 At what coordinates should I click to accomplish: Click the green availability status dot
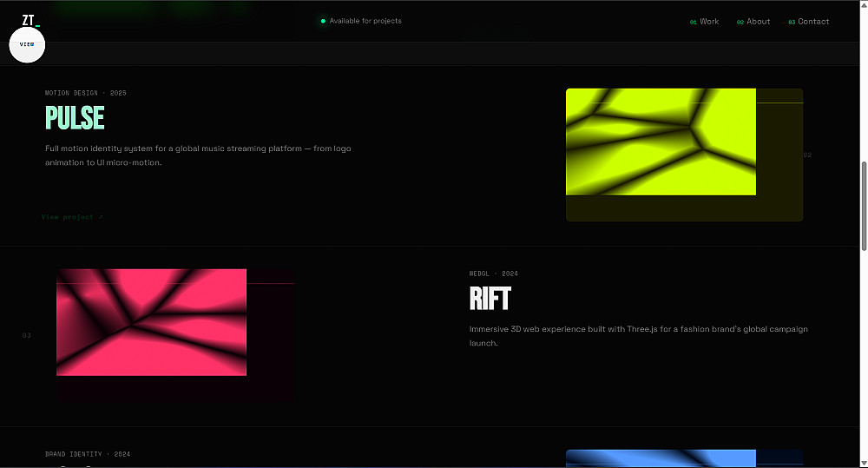coord(323,21)
